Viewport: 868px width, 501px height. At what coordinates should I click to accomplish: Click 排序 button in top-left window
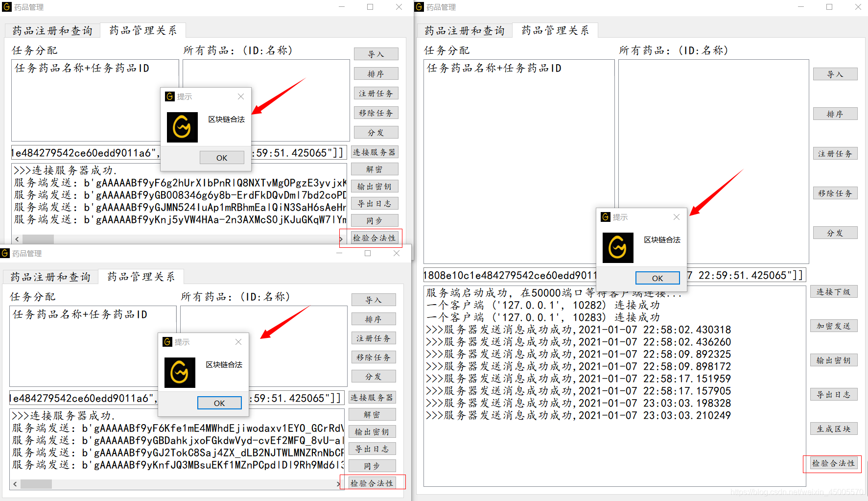[x=376, y=73]
